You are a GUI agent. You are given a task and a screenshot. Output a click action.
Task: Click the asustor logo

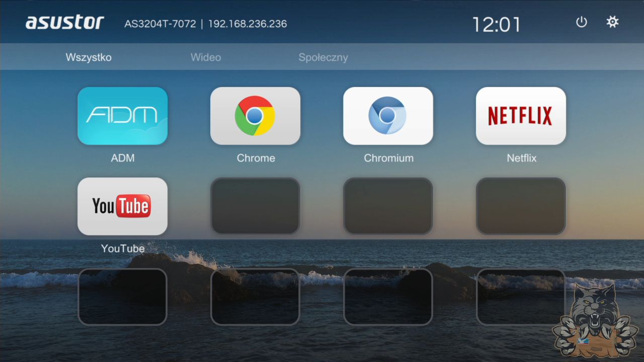[x=64, y=22]
